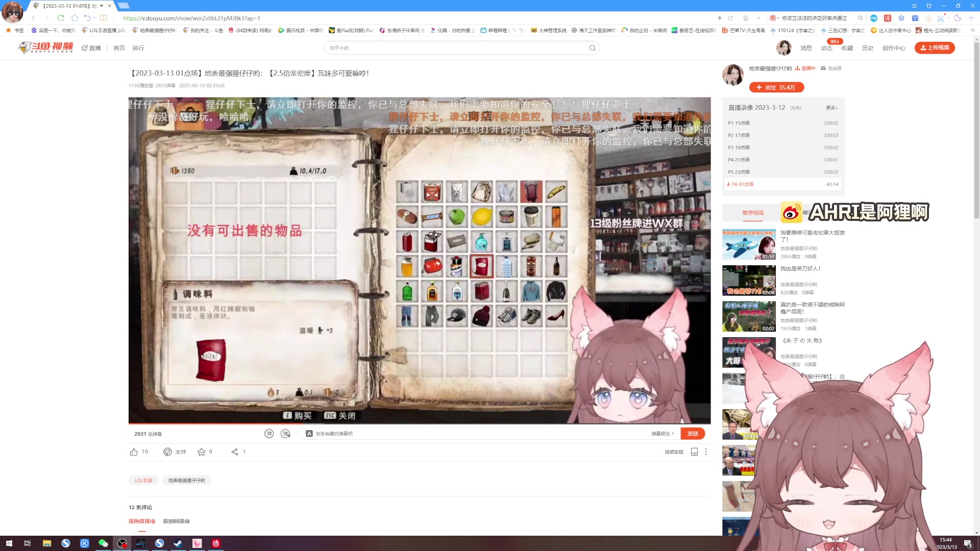The image size is (980, 551).
Task: Open the Steam icon in the taskbar
Action: (x=178, y=543)
